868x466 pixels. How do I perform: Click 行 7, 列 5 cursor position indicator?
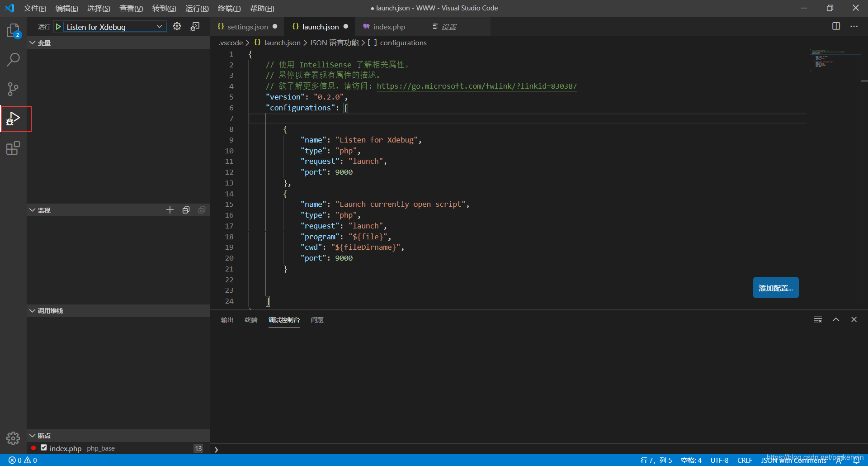pos(656,460)
